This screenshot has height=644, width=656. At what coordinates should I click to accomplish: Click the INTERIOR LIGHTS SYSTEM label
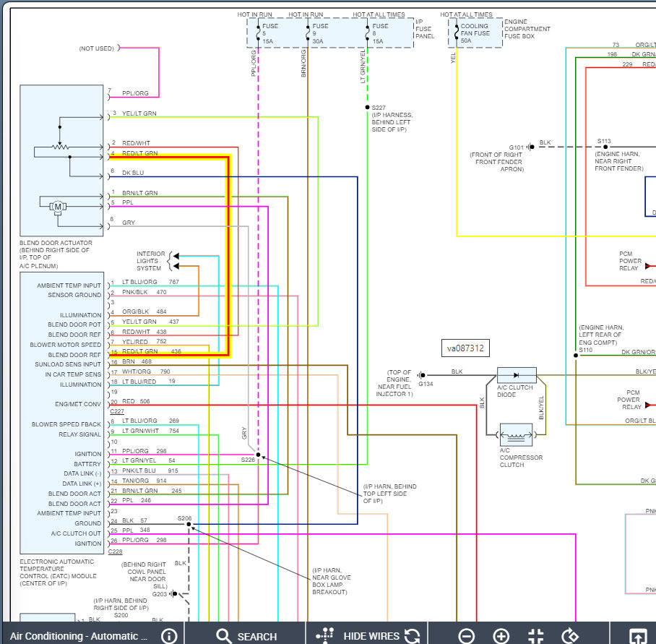click(x=150, y=261)
